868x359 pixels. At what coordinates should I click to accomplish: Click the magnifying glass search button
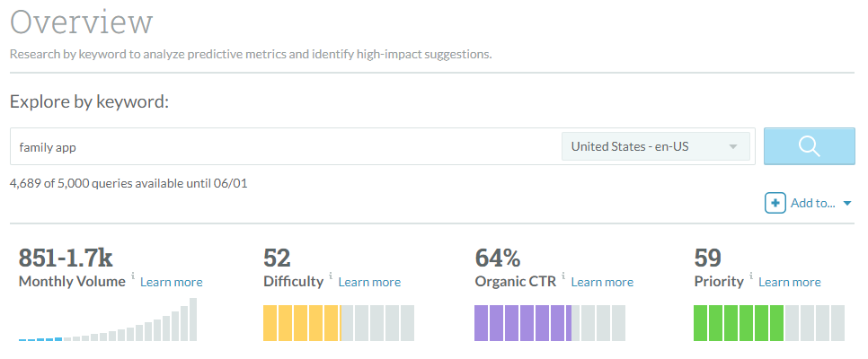[809, 146]
